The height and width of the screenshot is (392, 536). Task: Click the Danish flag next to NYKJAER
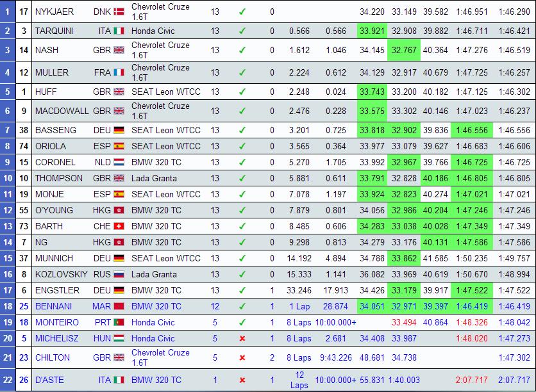[x=119, y=12]
